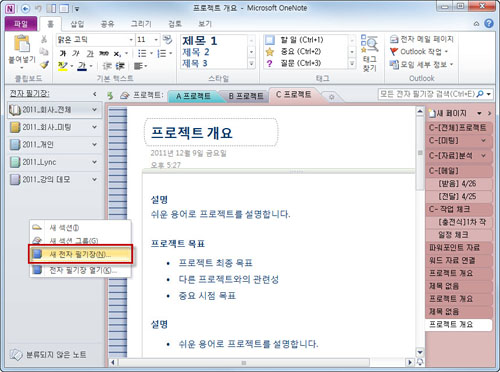Image resolution: width=500 pixels, height=372 pixels.
Task: Toggle the Important (중요) star tag
Action: tap(270, 51)
